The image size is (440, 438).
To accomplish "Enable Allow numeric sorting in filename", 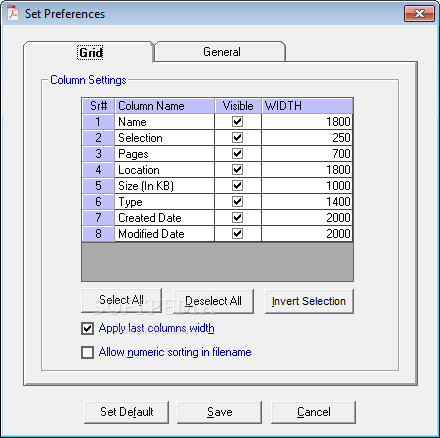I will (87, 352).
